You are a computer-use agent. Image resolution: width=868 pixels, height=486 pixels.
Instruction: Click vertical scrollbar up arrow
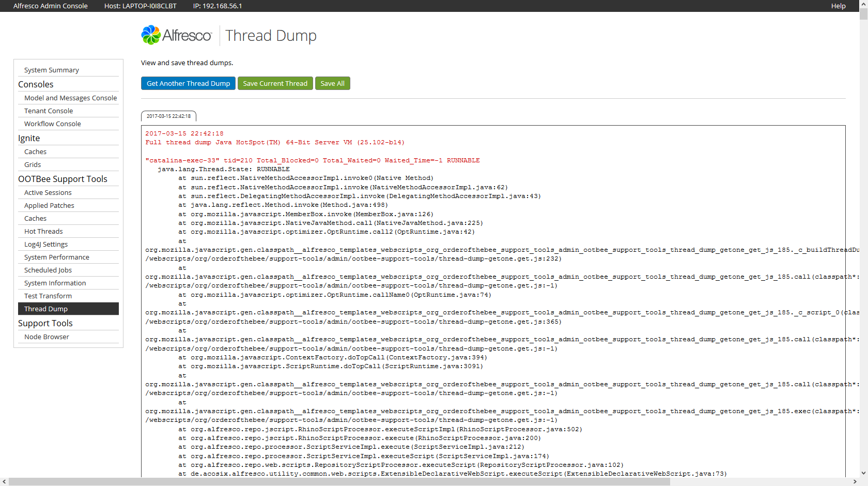(x=863, y=4)
